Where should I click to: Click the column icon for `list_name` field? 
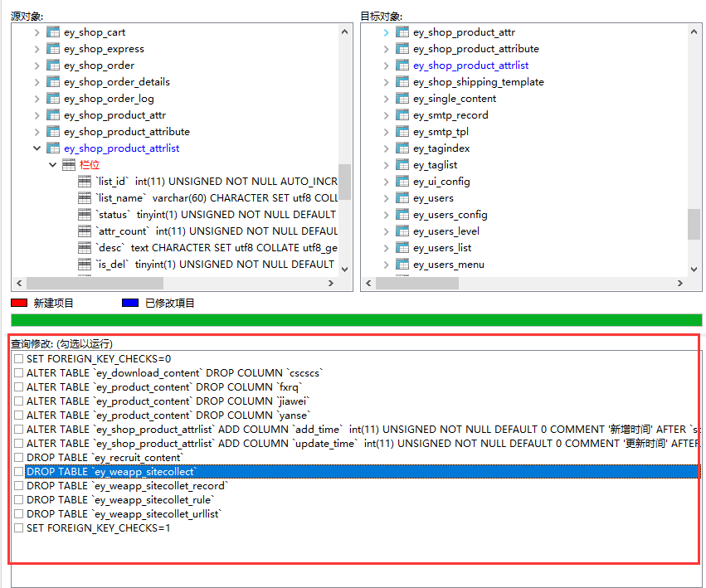(x=85, y=198)
